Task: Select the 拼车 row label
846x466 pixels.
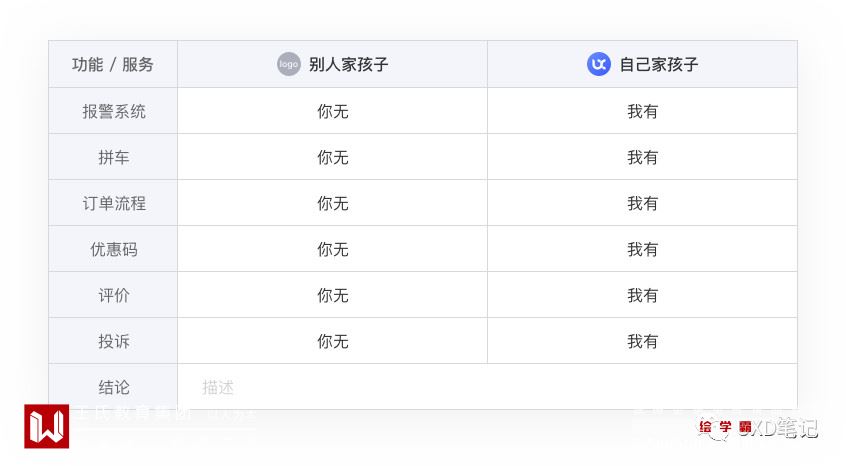Action: (114, 157)
